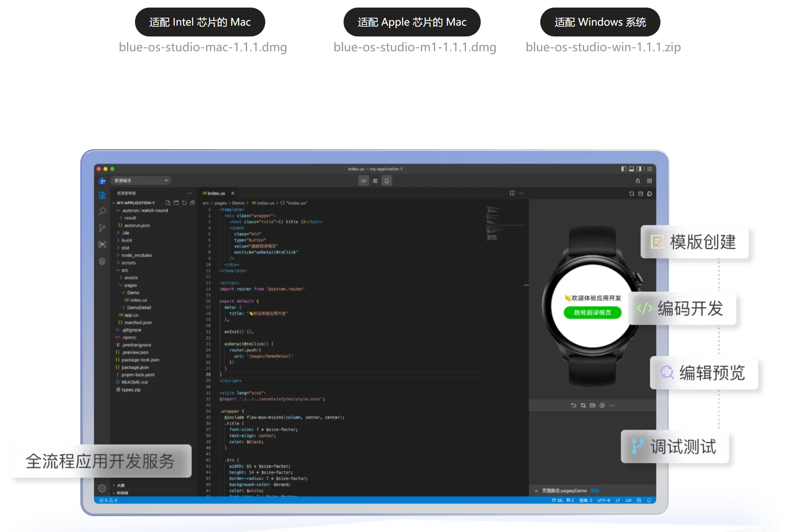Image resolution: width=790 pixels, height=532 pixels.
Task: Expand the node_modules folder
Action: coord(136,255)
